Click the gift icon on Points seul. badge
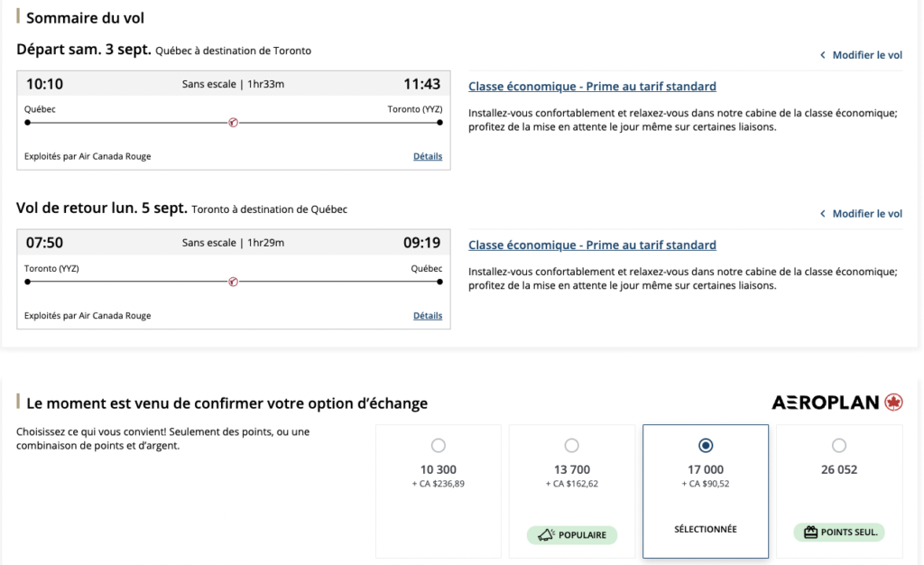This screenshot has width=924, height=565. point(810,533)
